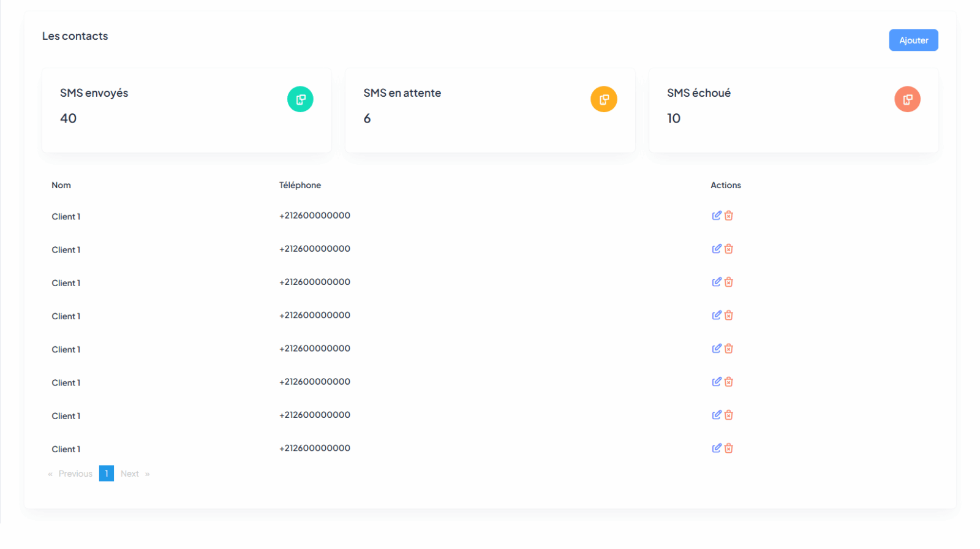Select page 1 in pagination
The height and width of the screenshot is (549, 980).
(x=107, y=474)
